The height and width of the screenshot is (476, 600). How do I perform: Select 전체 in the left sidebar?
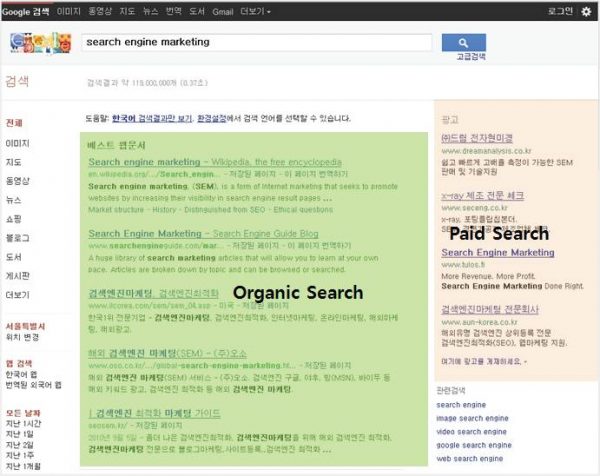click(x=14, y=123)
